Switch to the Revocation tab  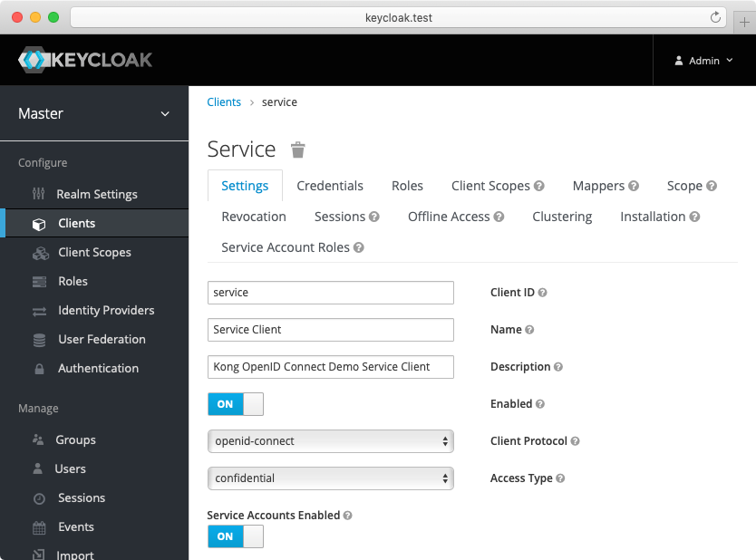254,217
